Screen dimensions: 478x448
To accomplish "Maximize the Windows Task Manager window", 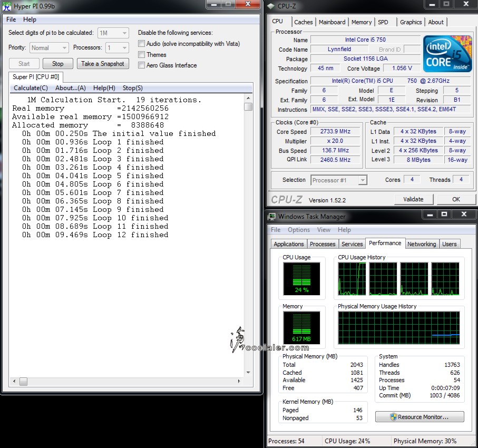I will click(x=444, y=214).
